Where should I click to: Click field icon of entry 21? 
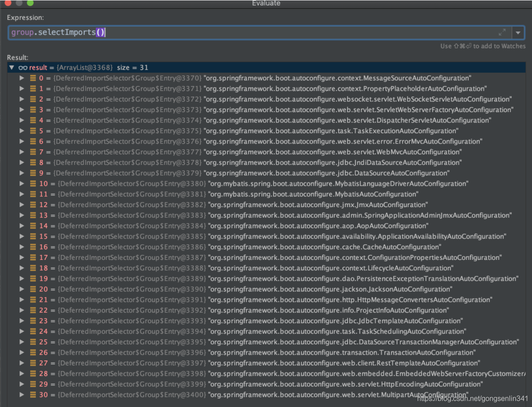coord(33,300)
